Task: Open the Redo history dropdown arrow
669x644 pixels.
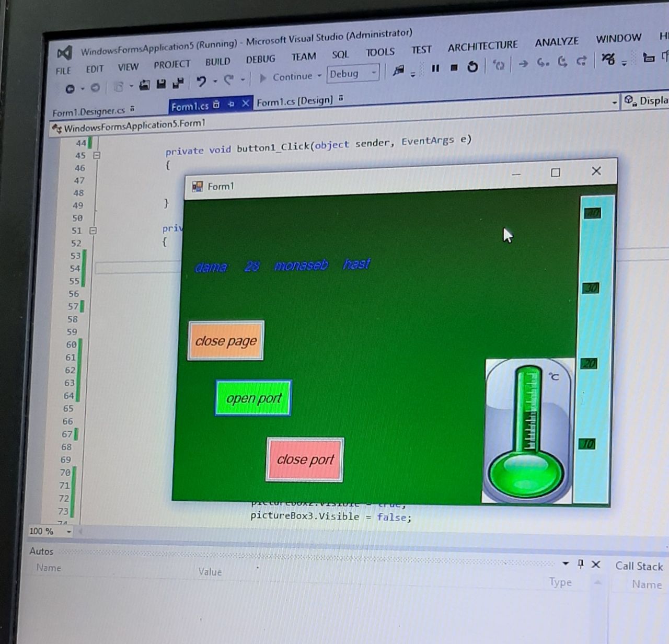Action: pyautogui.click(x=243, y=79)
